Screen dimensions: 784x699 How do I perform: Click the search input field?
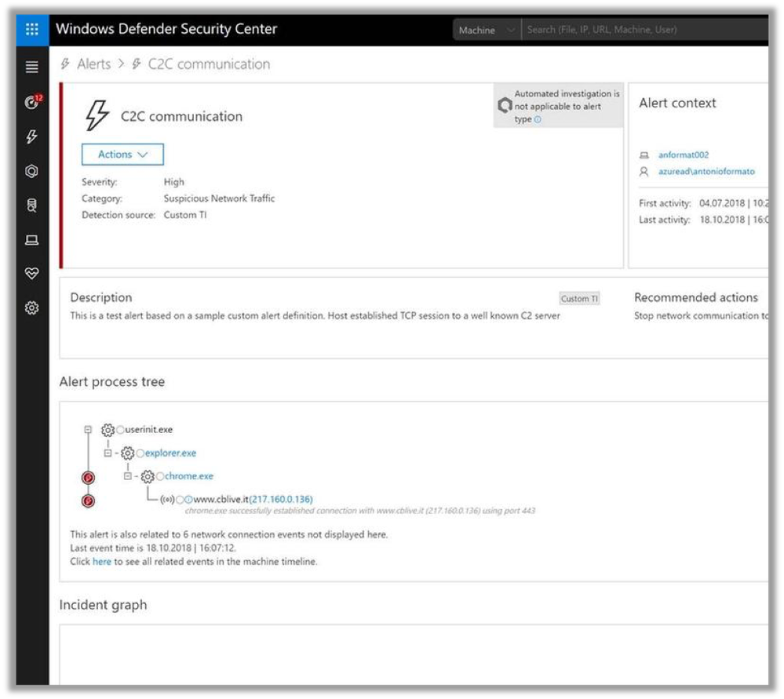click(x=644, y=30)
